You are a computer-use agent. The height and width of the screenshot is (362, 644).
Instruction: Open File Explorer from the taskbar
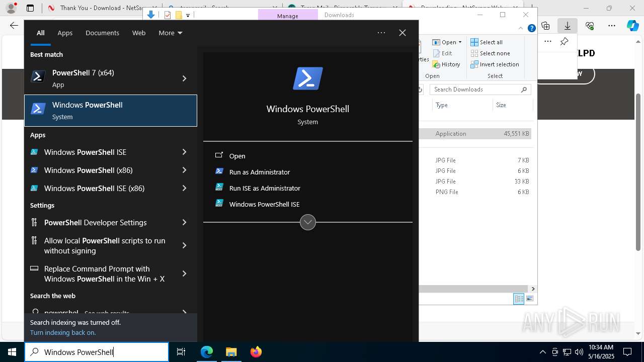(231, 352)
